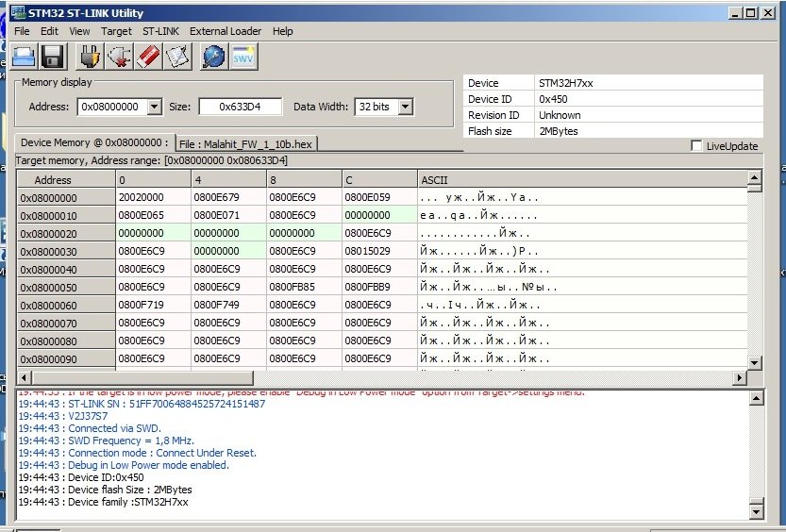Select row address 0x08000000
Image resolution: width=786 pixels, height=532 pixels.
(x=66, y=197)
